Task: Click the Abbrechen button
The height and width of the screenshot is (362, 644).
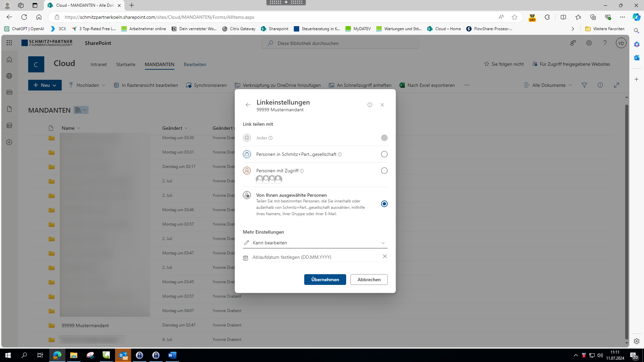Action: [x=369, y=280]
